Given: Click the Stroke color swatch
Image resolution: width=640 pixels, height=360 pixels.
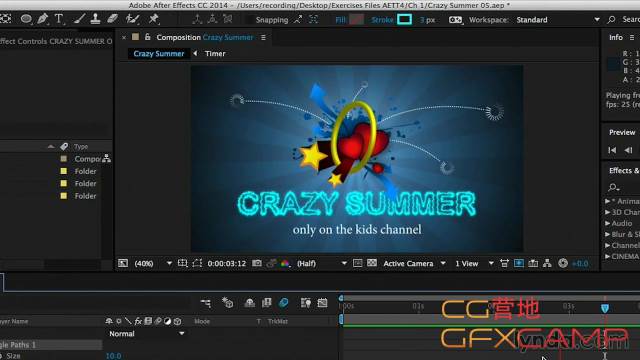Looking at the screenshot, I should tap(404, 19).
